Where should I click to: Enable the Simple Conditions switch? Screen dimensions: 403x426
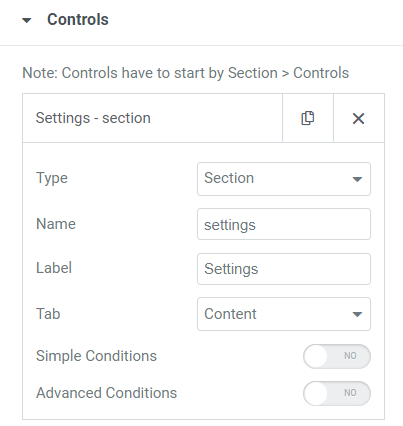point(337,356)
